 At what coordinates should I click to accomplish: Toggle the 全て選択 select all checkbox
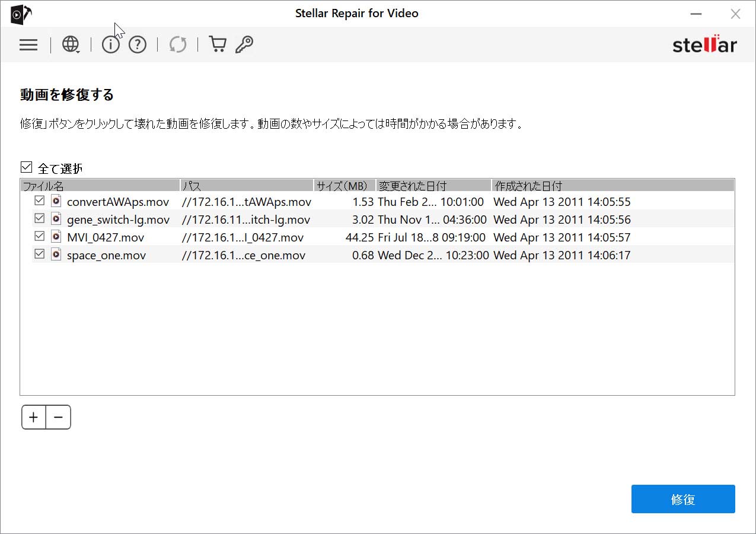point(26,167)
